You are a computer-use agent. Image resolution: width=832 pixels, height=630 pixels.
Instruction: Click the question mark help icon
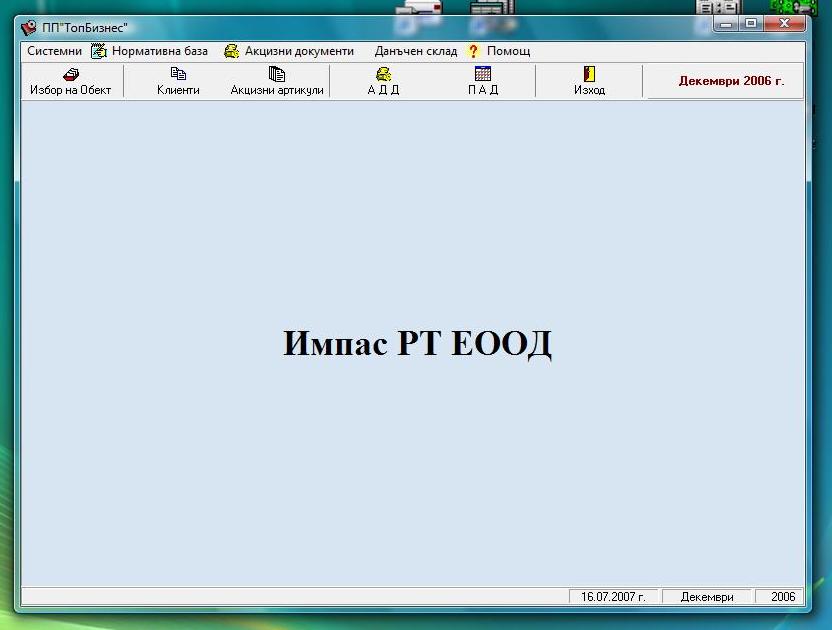click(473, 51)
